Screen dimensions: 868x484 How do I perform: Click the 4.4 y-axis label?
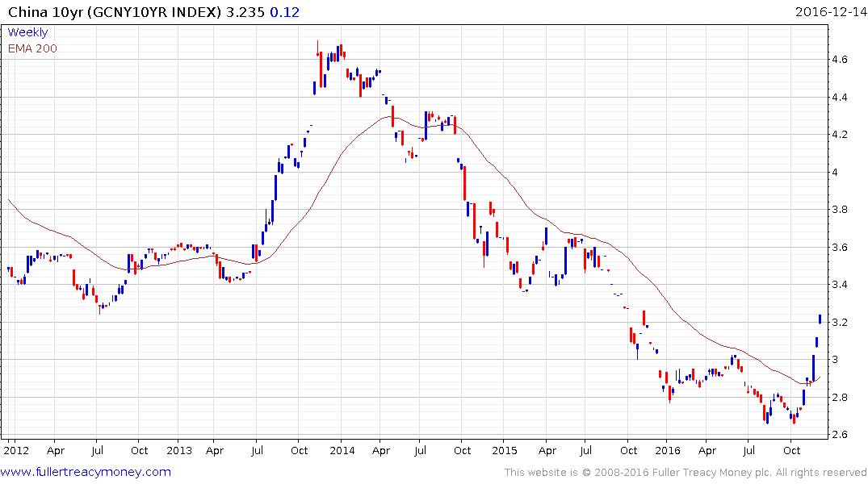coord(839,98)
